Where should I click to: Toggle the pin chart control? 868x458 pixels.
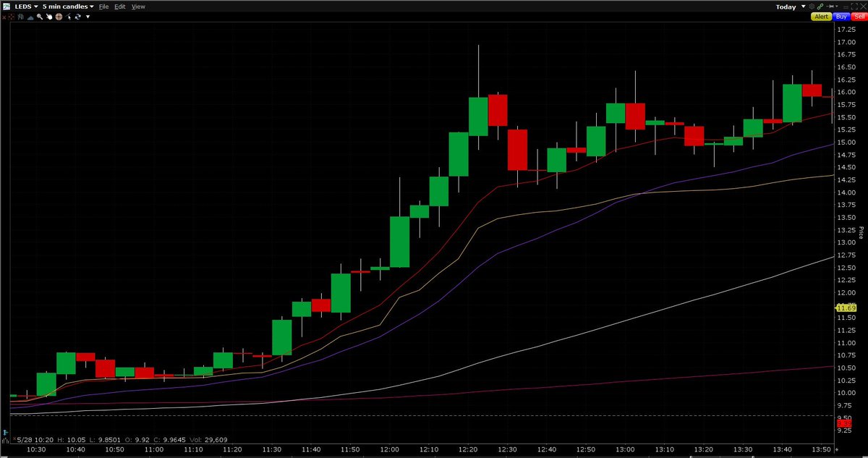831,7
